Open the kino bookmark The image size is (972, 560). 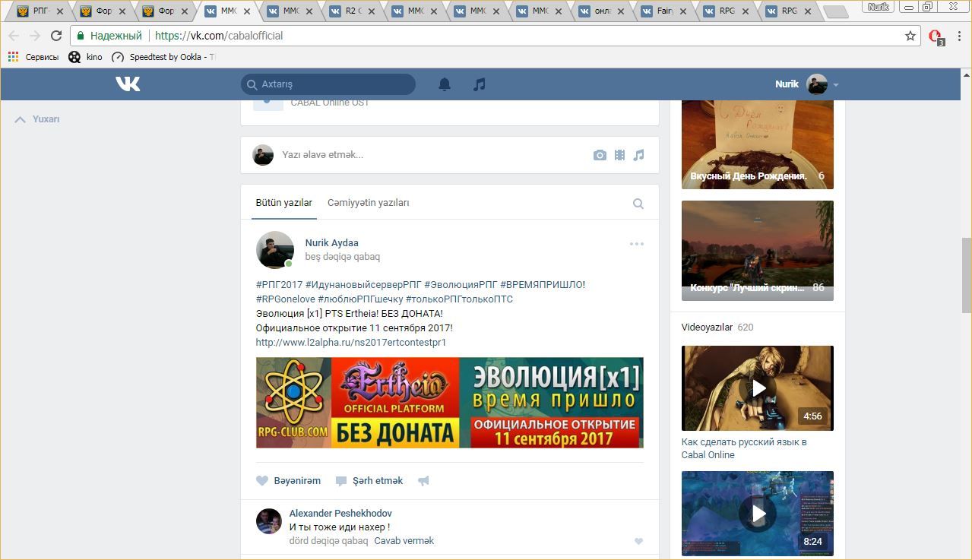pos(85,57)
